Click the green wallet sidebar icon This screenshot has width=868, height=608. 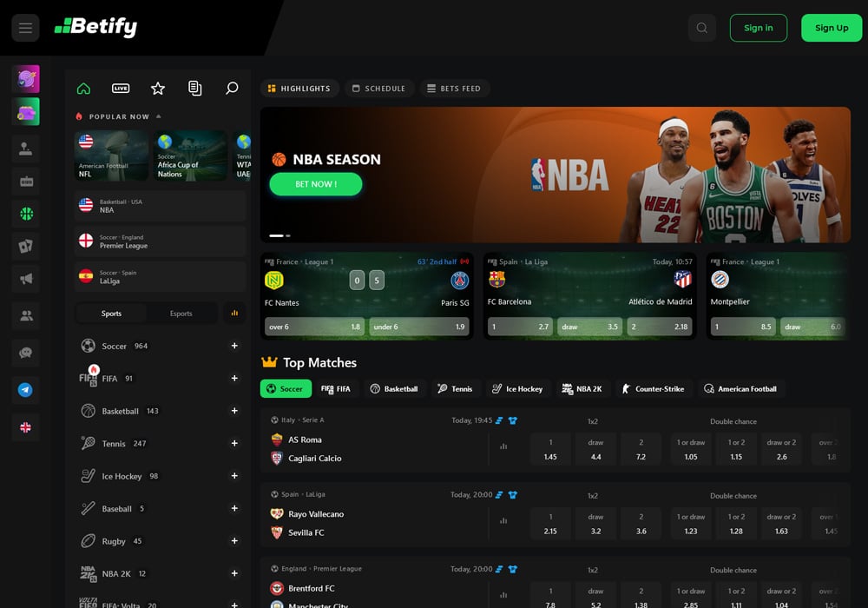click(x=26, y=111)
